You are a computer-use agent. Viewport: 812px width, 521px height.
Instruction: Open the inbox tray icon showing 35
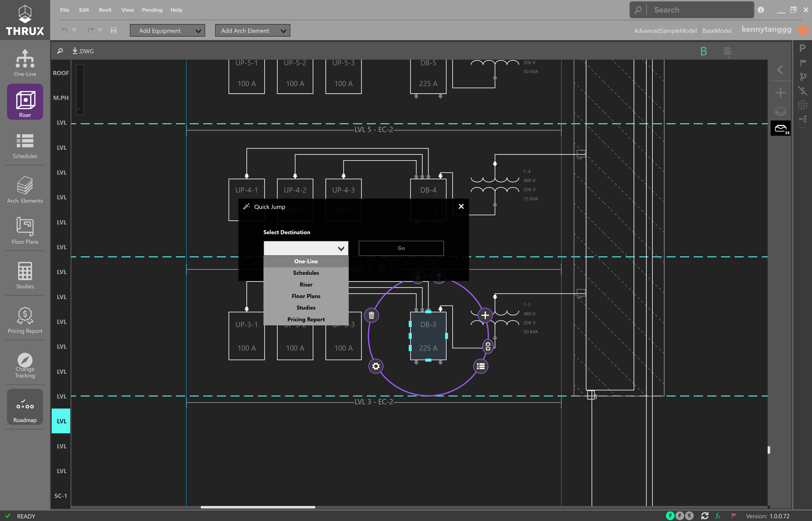780,128
